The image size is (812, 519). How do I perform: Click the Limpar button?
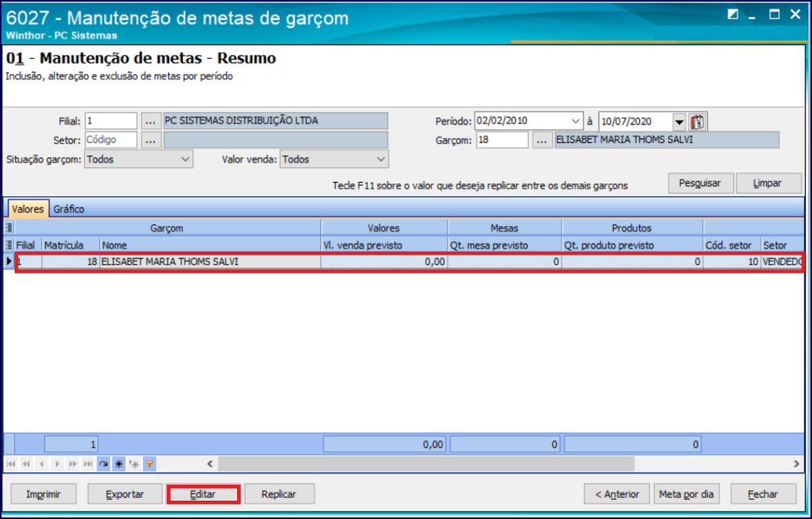coord(768,183)
